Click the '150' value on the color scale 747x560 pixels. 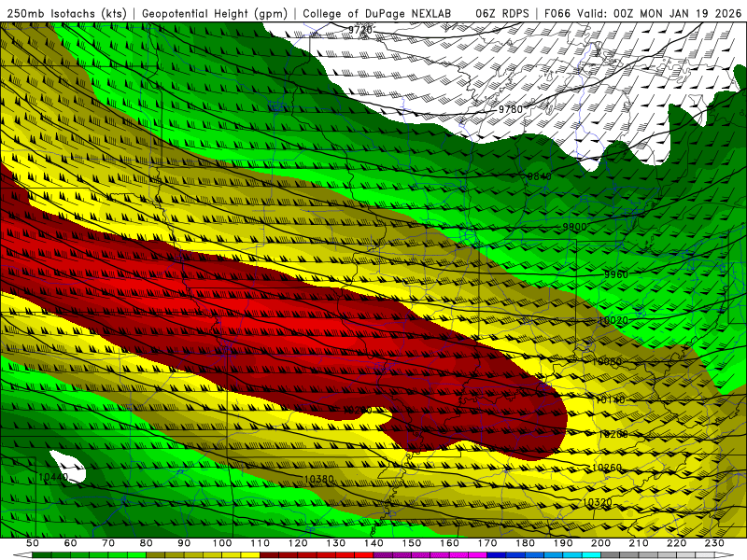click(x=412, y=543)
